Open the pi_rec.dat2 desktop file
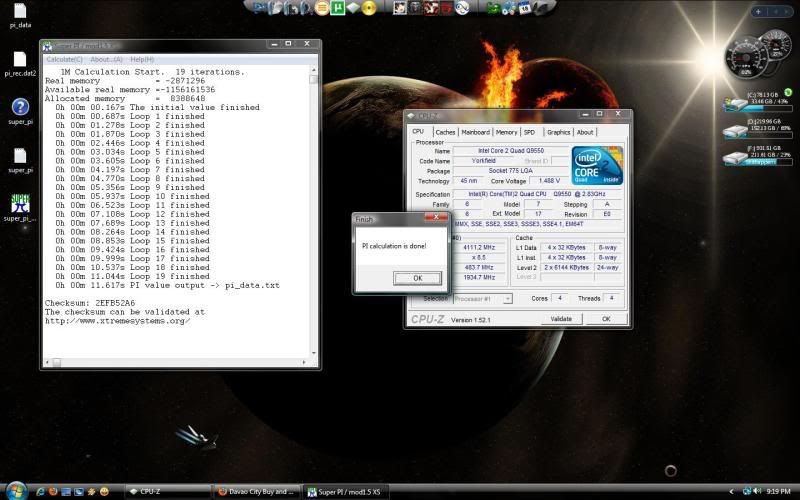Viewport: 800px width, 500px height. pyautogui.click(x=20, y=64)
